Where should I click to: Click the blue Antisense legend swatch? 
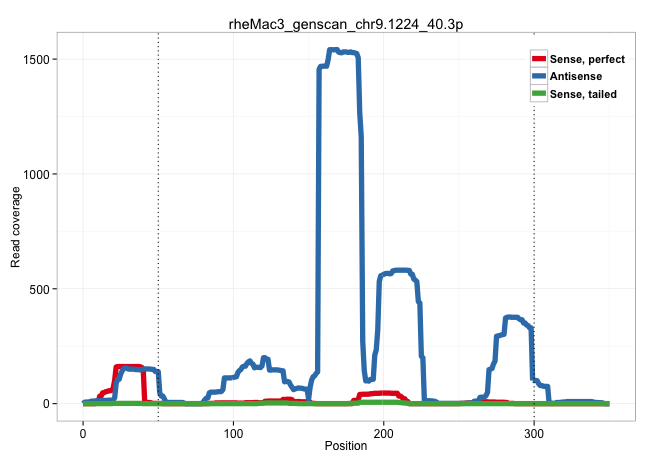pyautogui.click(x=539, y=76)
